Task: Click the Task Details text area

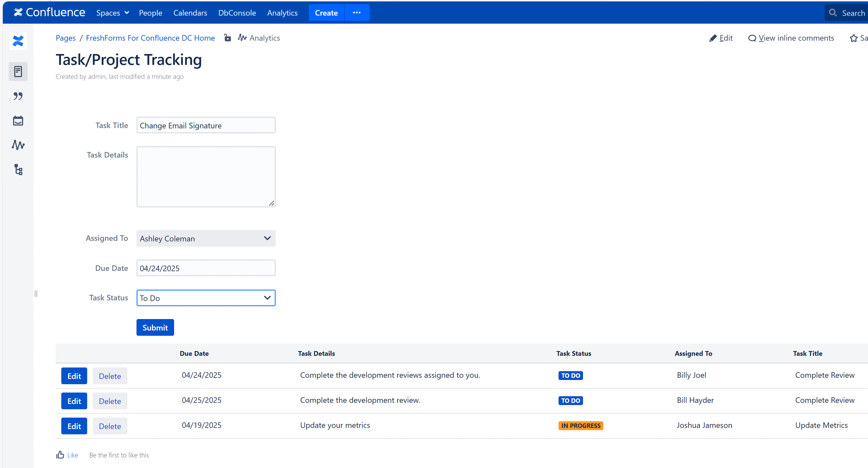Action: [x=206, y=177]
